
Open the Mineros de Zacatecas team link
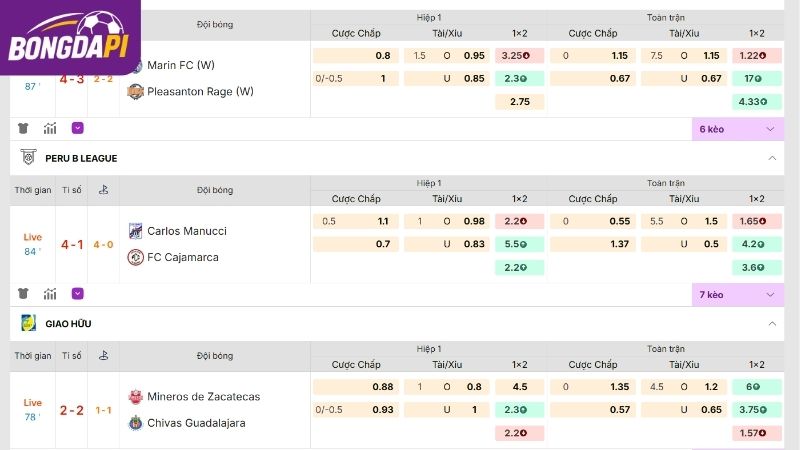[x=204, y=396]
